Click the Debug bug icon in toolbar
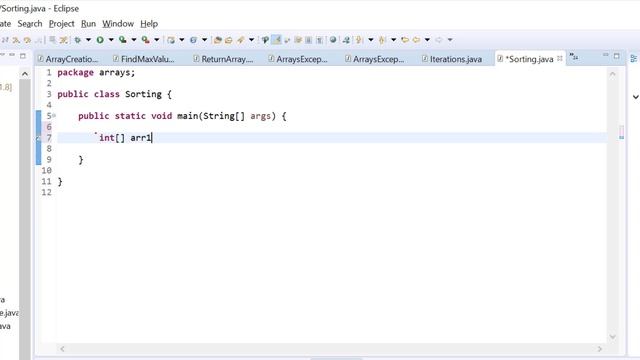The width and height of the screenshot is (640, 360). pyautogui.click(x=78, y=40)
